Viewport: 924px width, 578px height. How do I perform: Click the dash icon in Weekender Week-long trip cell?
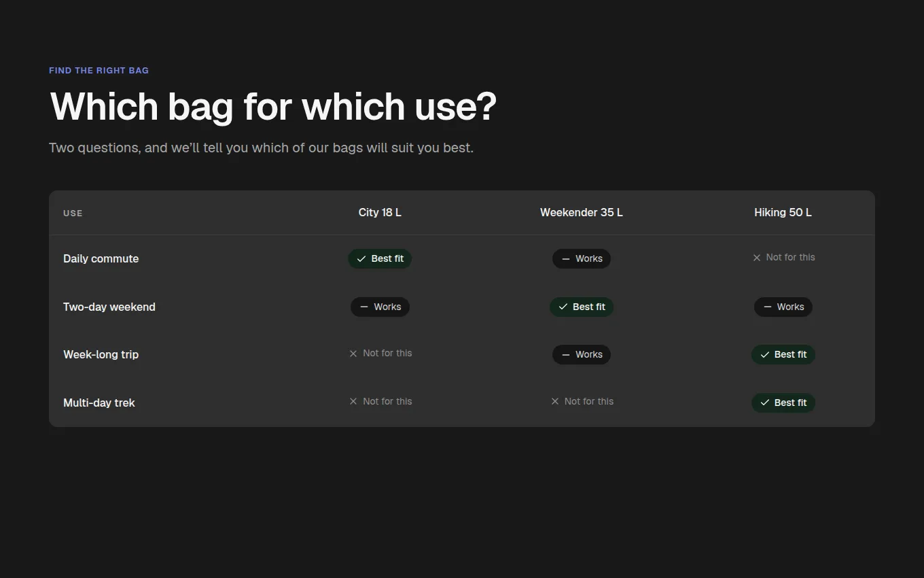tap(566, 355)
